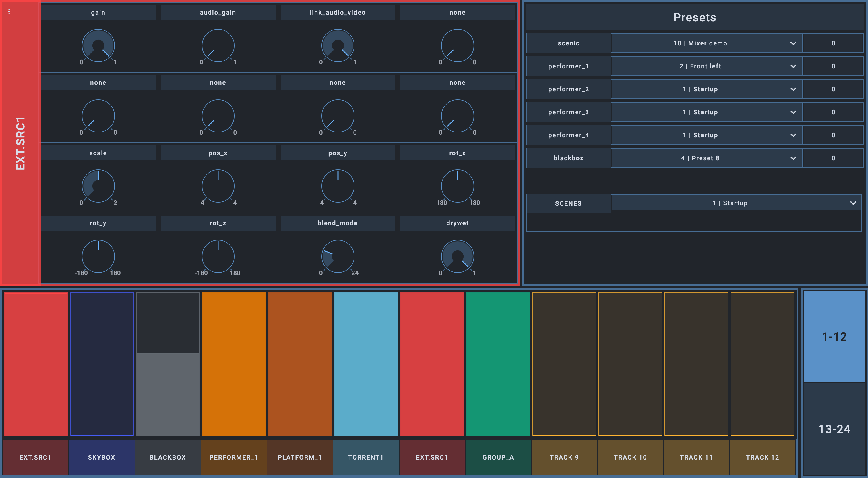
Task: Click the SKYBOX fader
Action: [x=101, y=364]
